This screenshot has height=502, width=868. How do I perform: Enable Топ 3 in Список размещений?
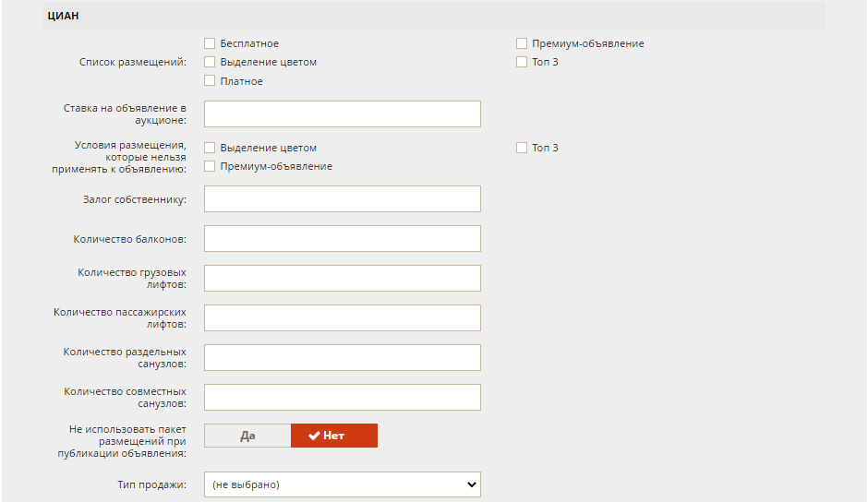coord(522,62)
